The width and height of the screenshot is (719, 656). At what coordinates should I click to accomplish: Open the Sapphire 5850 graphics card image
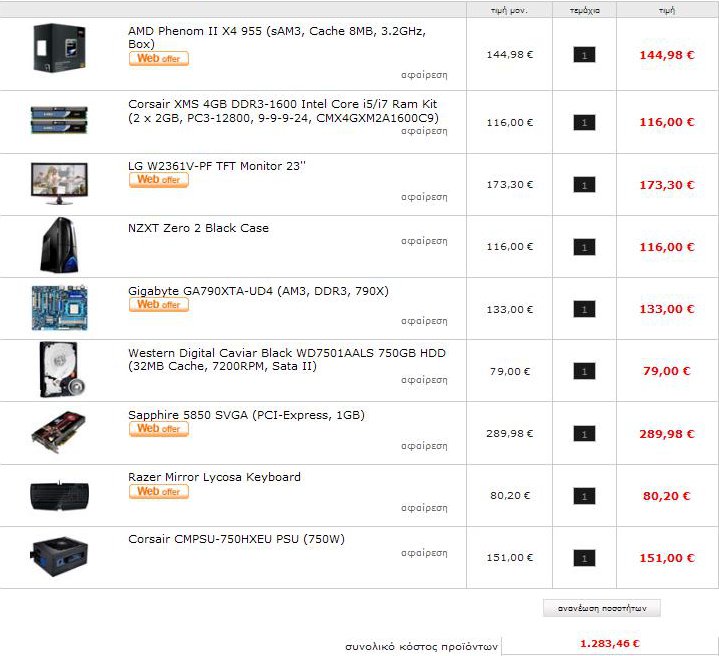point(59,432)
